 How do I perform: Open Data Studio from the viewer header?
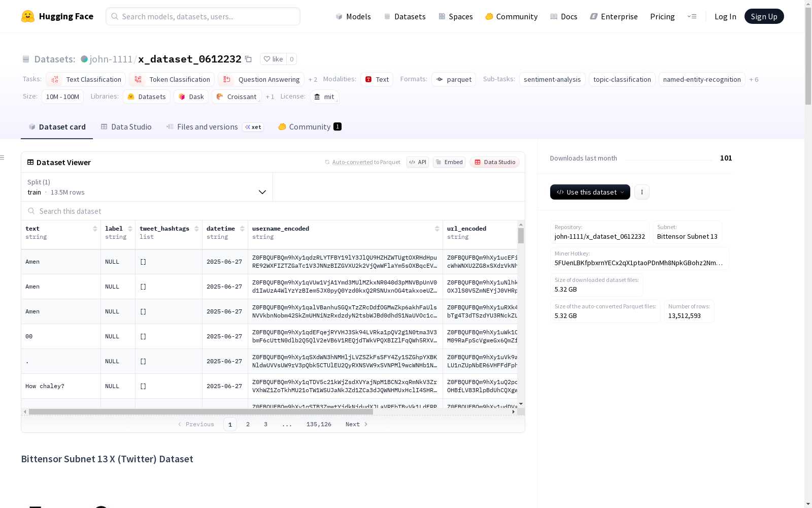(x=494, y=162)
